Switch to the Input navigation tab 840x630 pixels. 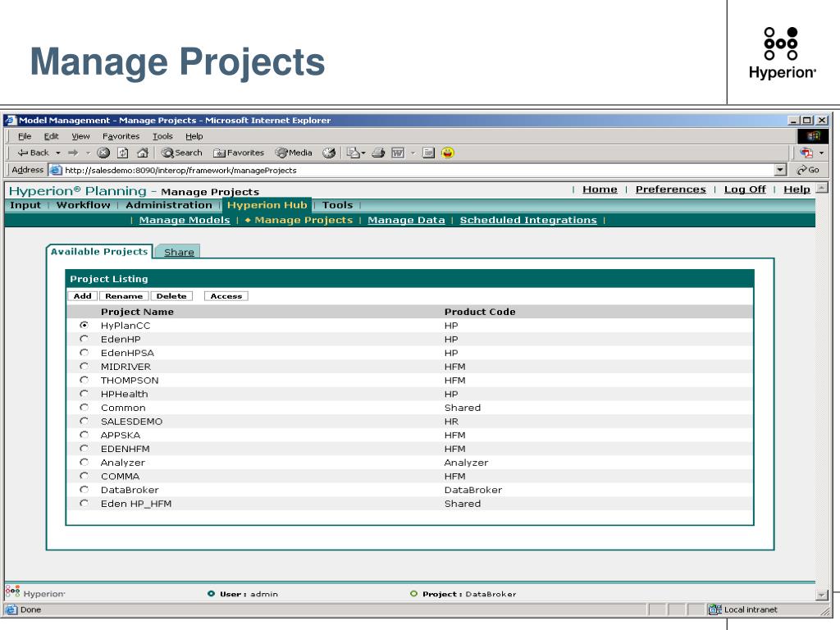pos(25,205)
